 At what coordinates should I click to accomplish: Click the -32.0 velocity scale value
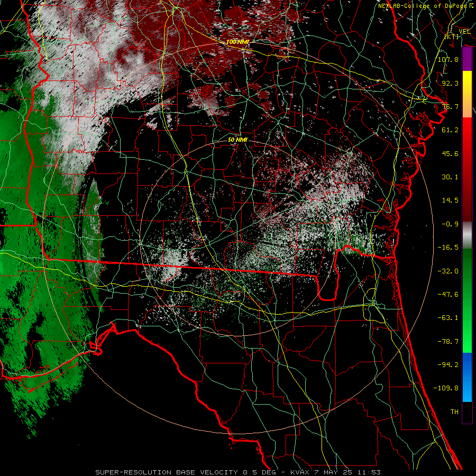pos(448,271)
